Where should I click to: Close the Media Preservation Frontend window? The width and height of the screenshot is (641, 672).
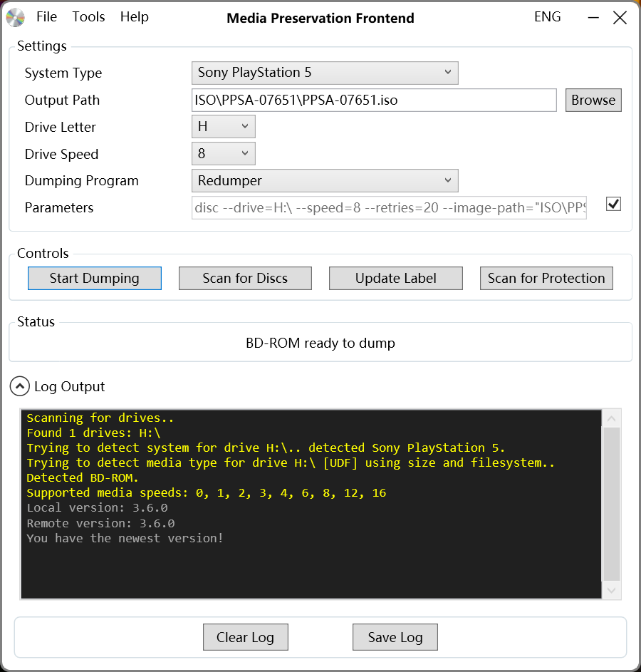(x=620, y=18)
